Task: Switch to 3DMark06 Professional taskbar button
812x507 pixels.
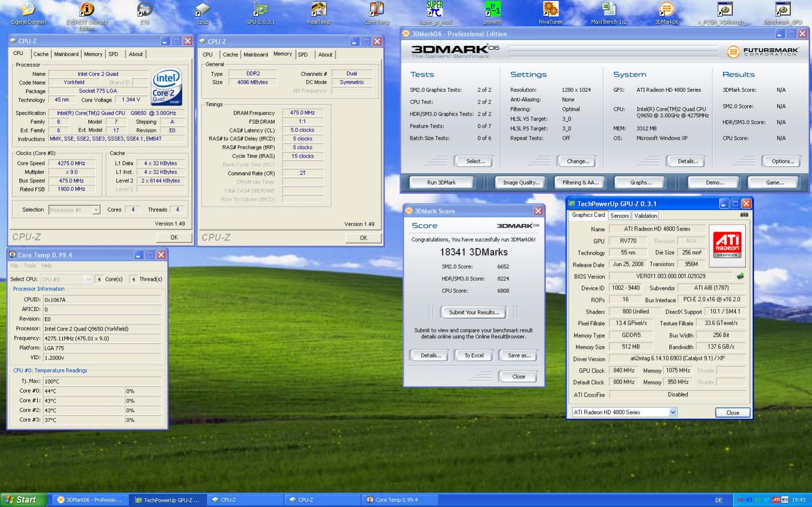Action: pos(90,500)
